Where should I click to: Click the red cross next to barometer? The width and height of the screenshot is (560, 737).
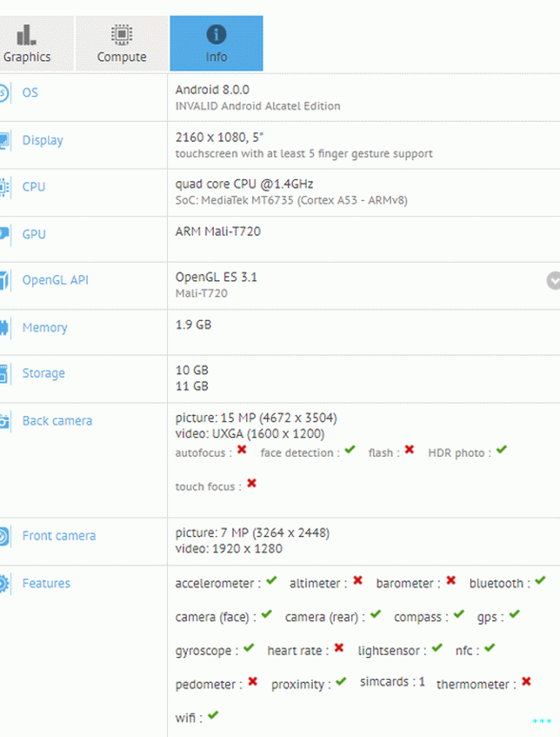[451, 580]
